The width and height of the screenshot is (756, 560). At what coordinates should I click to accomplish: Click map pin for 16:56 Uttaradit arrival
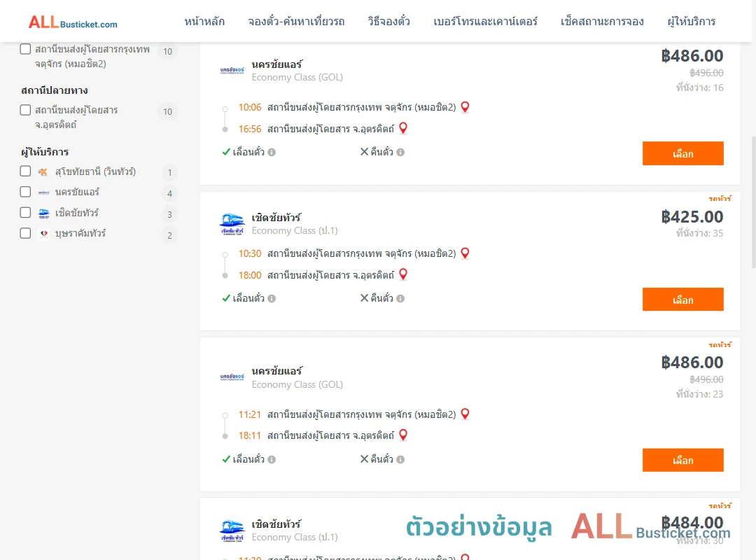(403, 128)
